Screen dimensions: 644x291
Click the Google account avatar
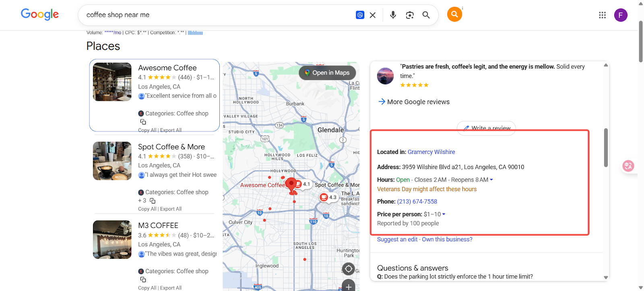coord(620,15)
